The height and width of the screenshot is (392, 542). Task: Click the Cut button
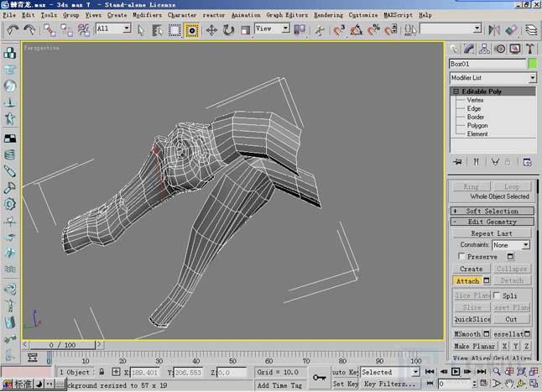(511, 319)
